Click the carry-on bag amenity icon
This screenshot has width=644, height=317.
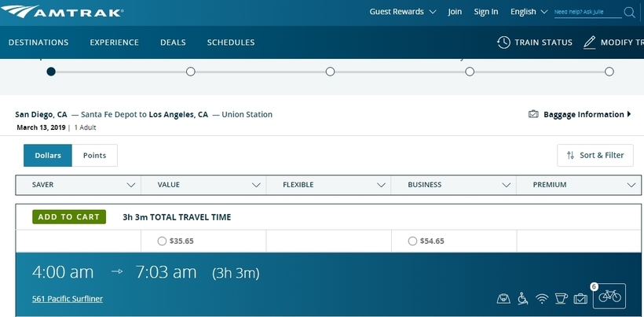coord(503,299)
